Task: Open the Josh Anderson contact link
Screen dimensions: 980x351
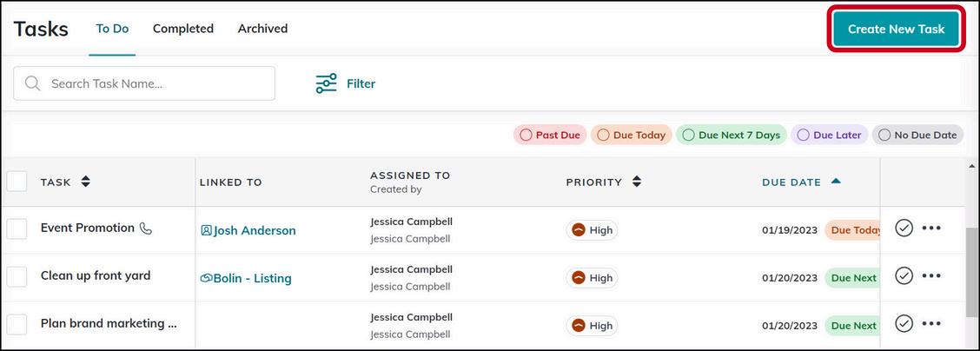Action: 254,230
